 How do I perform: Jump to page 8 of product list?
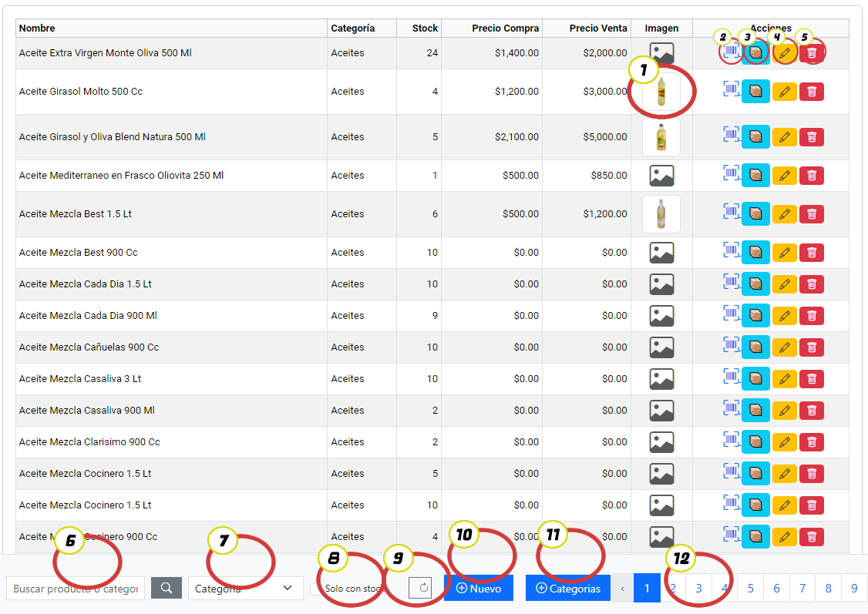[828, 588]
